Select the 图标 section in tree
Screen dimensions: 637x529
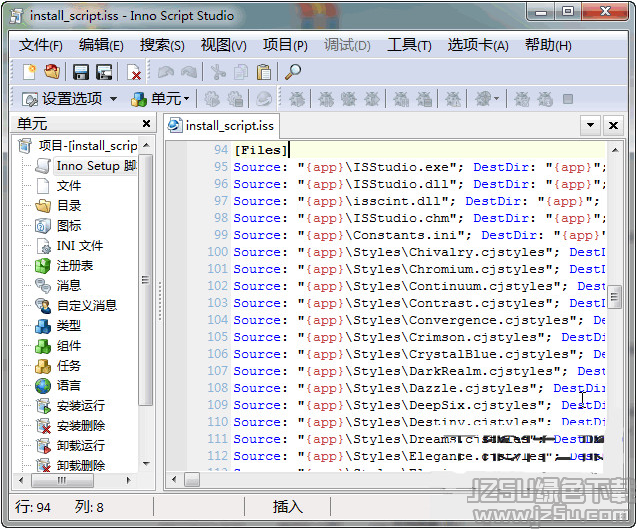tap(69, 225)
